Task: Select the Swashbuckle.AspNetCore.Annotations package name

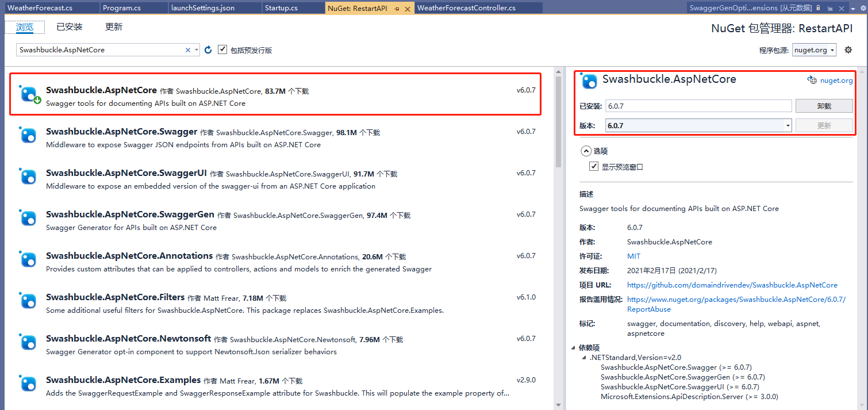Action: click(x=129, y=256)
